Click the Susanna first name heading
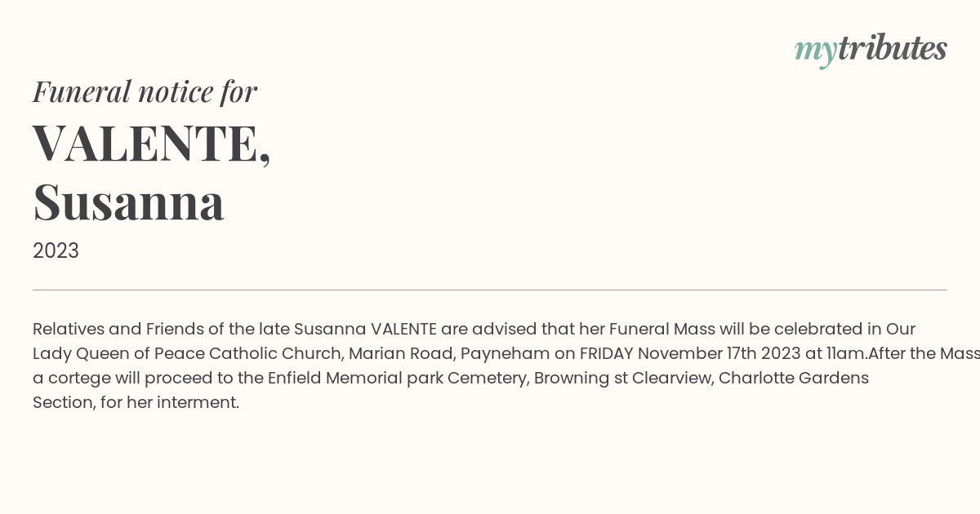 (128, 202)
